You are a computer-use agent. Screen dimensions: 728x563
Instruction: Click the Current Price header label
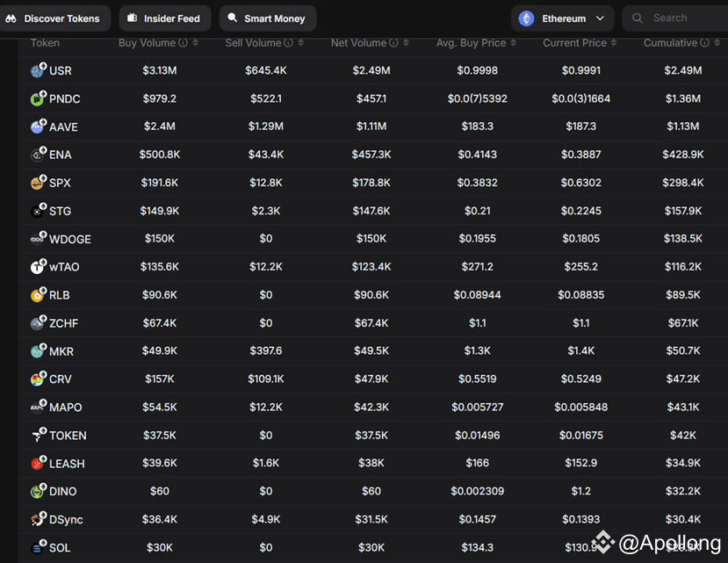575,43
